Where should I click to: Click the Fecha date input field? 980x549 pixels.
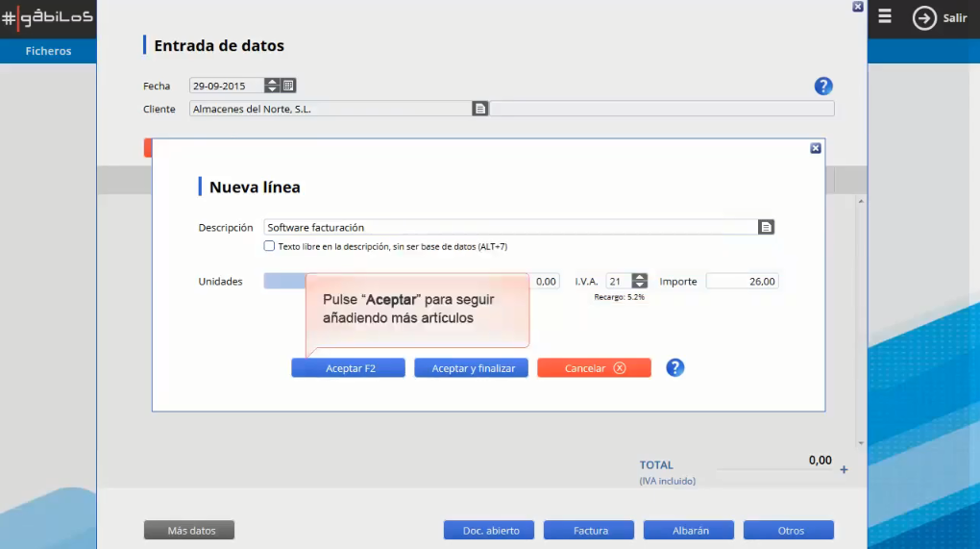(x=227, y=86)
